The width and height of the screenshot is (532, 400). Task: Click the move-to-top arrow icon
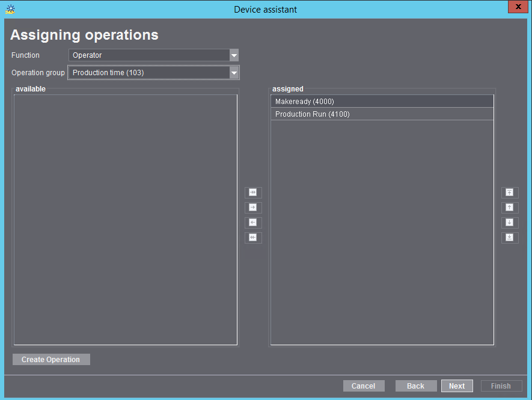tap(510, 192)
